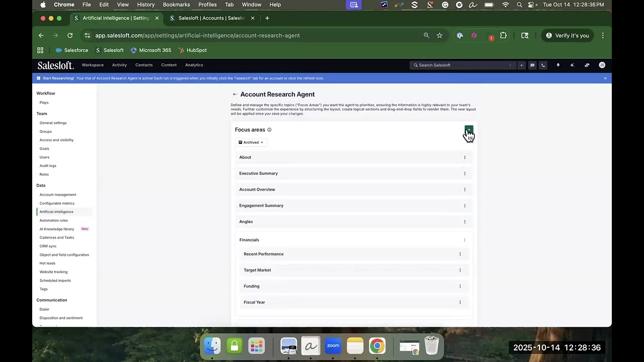Click the Chrome address bar URL
Viewport: 644px width, 362px height.
197,35
